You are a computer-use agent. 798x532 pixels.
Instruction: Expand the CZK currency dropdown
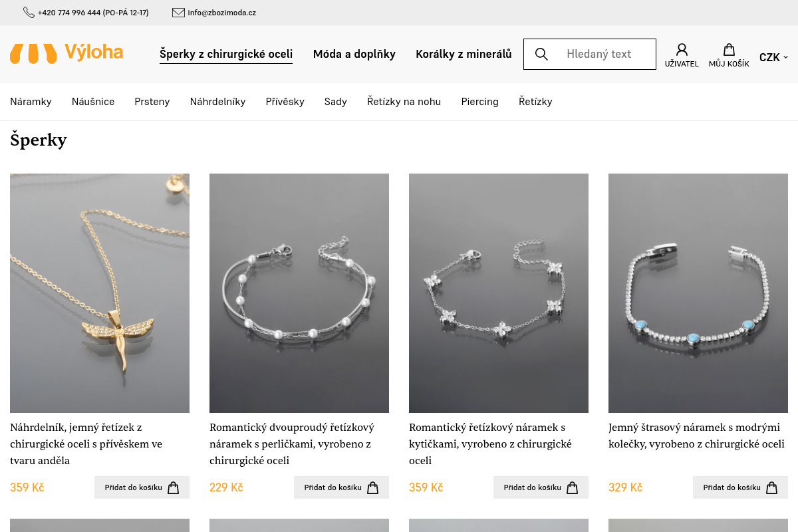tap(773, 57)
